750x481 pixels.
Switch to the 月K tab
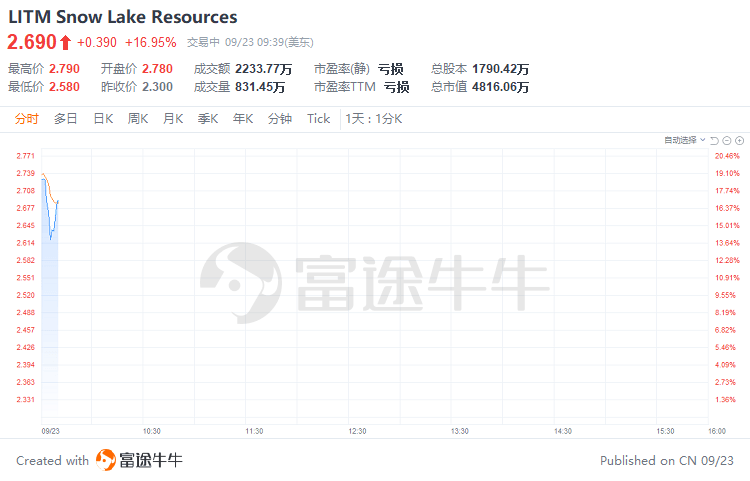click(x=173, y=119)
